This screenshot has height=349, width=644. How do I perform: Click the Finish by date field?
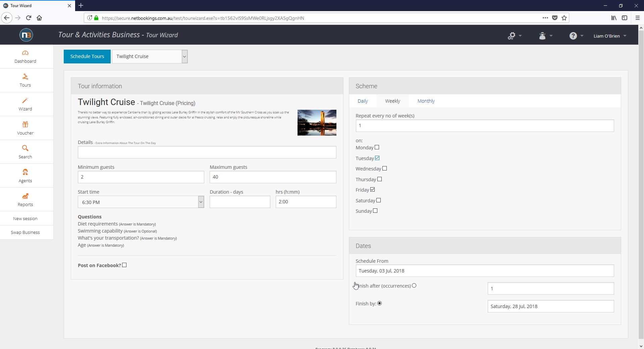point(551,306)
